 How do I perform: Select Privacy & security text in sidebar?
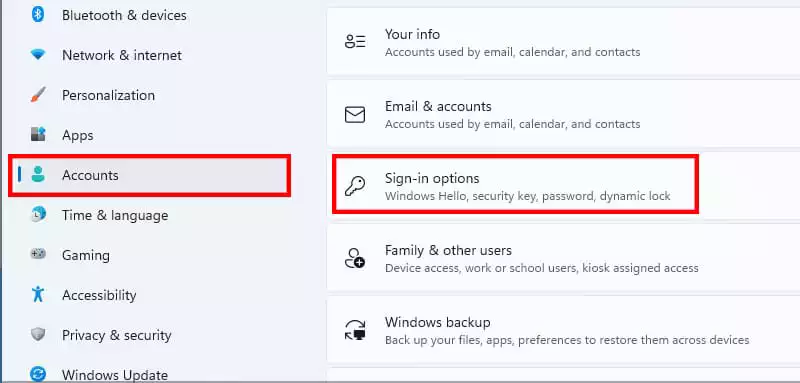[x=116, y=335]
